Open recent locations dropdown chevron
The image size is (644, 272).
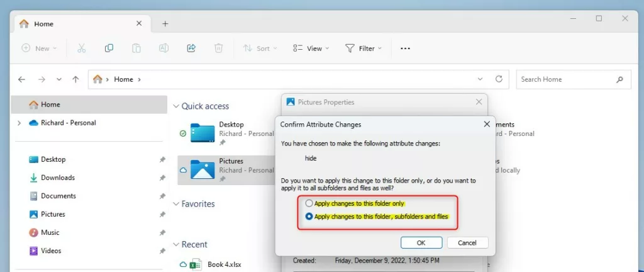(x=58, y=80)
